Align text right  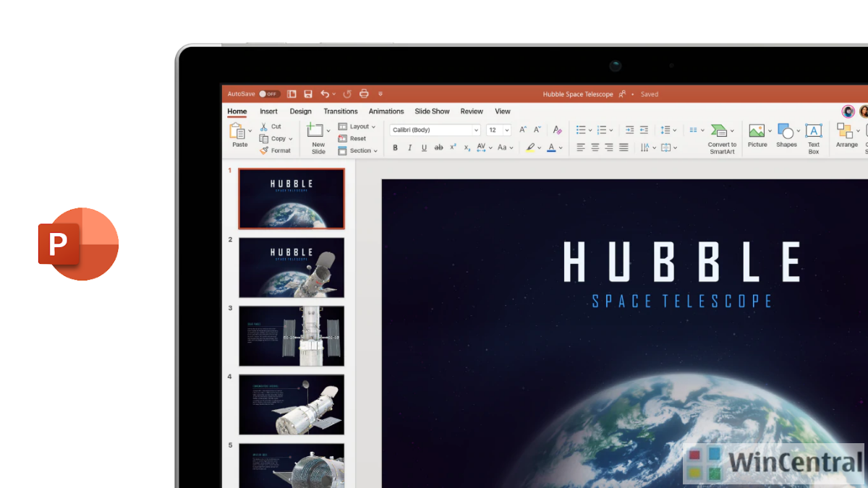[609, 147]
